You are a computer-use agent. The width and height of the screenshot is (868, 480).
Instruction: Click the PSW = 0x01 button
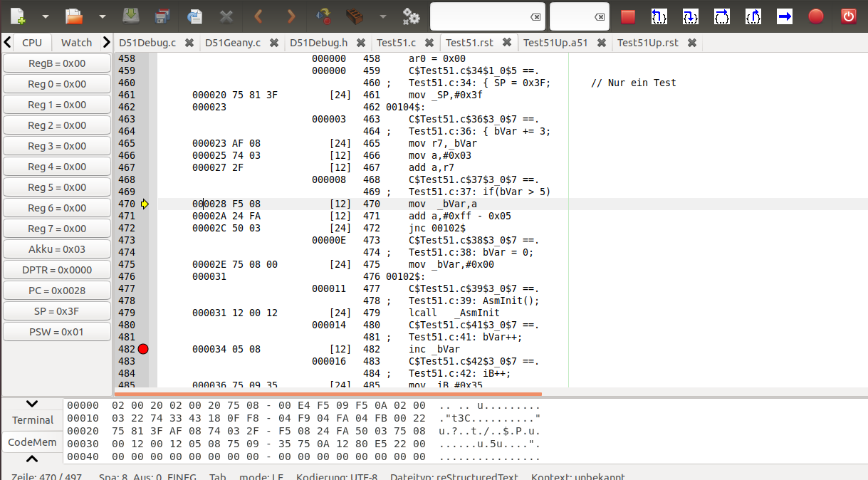[57, 332]
